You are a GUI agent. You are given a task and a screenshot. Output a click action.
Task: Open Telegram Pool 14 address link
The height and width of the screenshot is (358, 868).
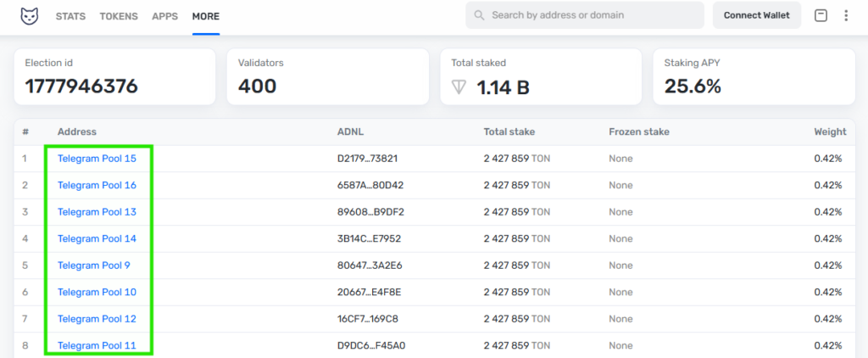click(97, 238)
